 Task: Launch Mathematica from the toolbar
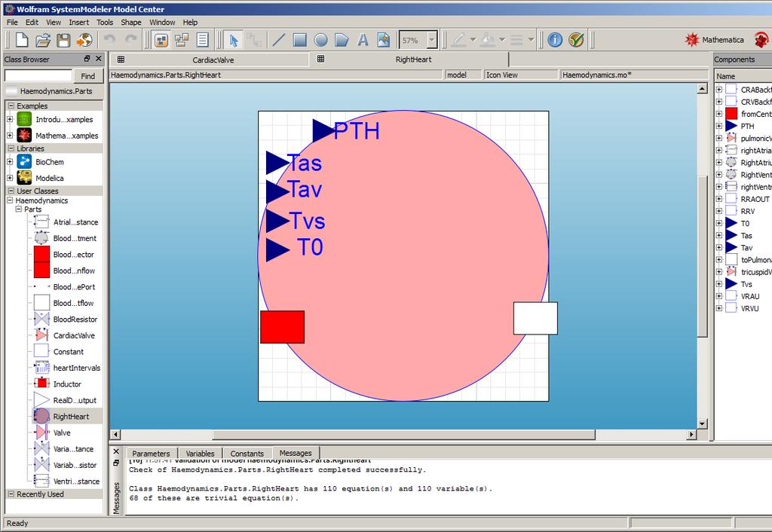click(714, 40)
